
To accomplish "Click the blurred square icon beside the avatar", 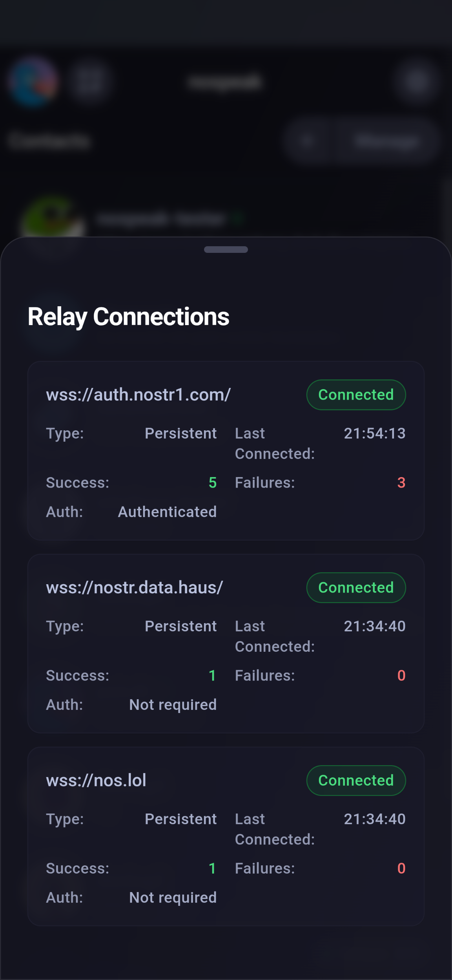I will click(89, 82).
